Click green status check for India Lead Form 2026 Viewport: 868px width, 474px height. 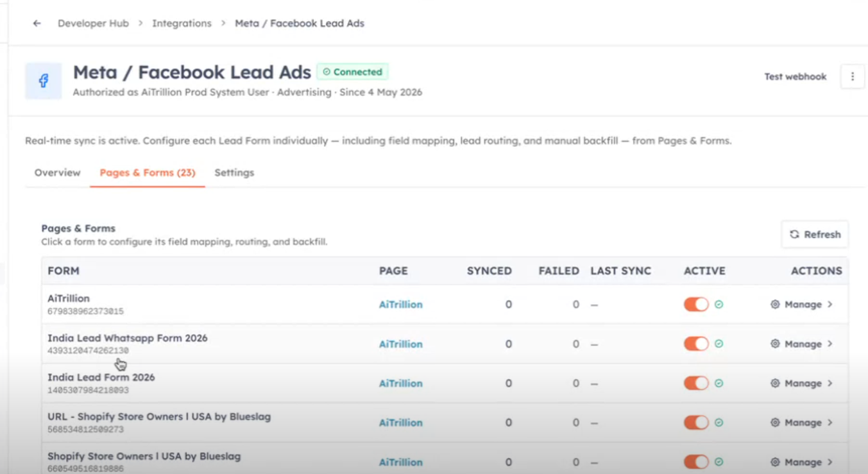pyautogui.click(x=719, y=384)
